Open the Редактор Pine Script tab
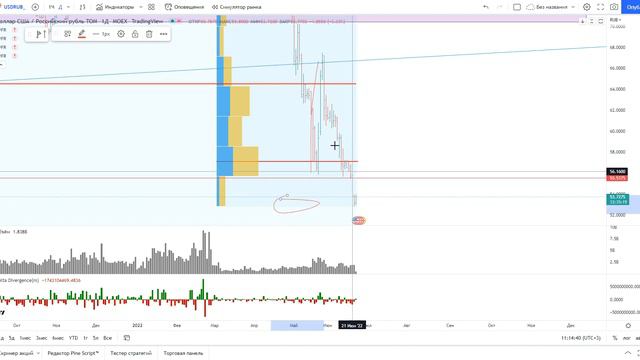 (x=73, y=353)
